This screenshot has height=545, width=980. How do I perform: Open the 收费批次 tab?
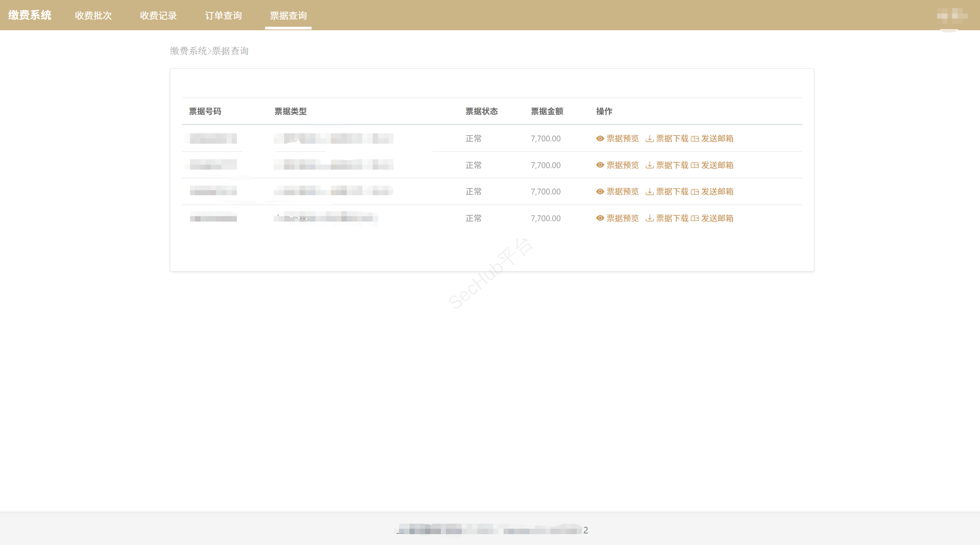[x=93, y=15]
